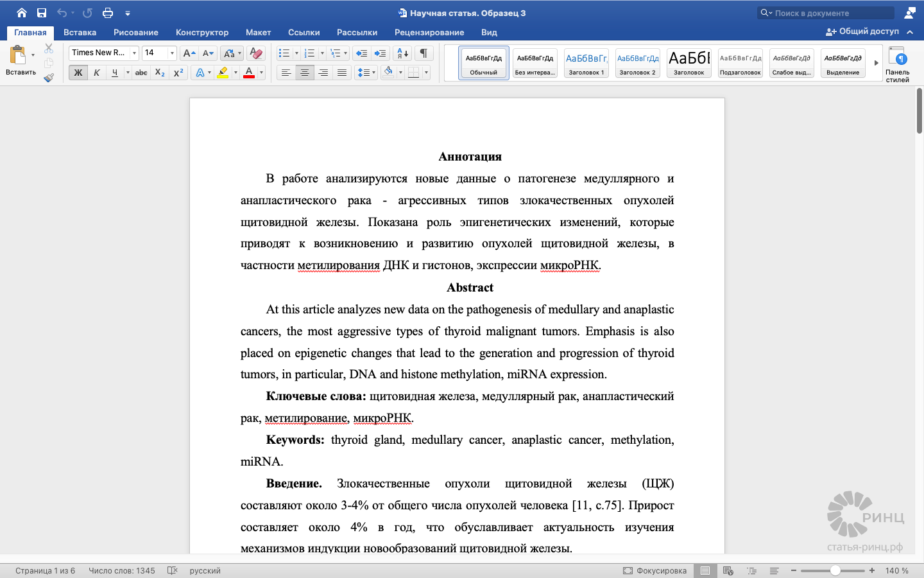Screen dimensions: 924x578
Task: Toggle italic formatting
Action: tap(96, 73)
